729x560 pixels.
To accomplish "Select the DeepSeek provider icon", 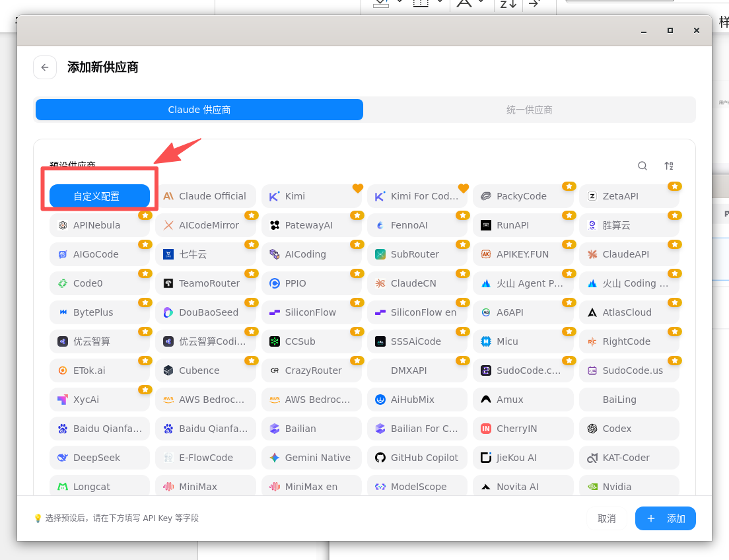I will pyautogui.click(x=63, y=458).
